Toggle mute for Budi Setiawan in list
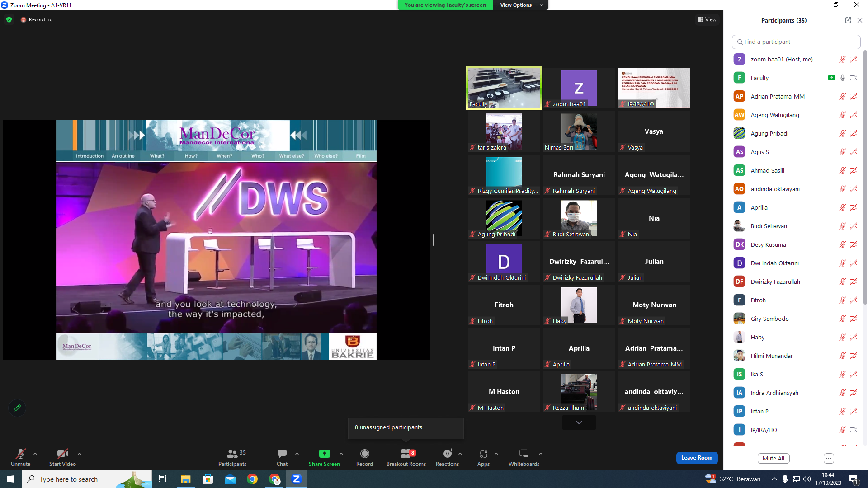 click(x=842, y=226)
